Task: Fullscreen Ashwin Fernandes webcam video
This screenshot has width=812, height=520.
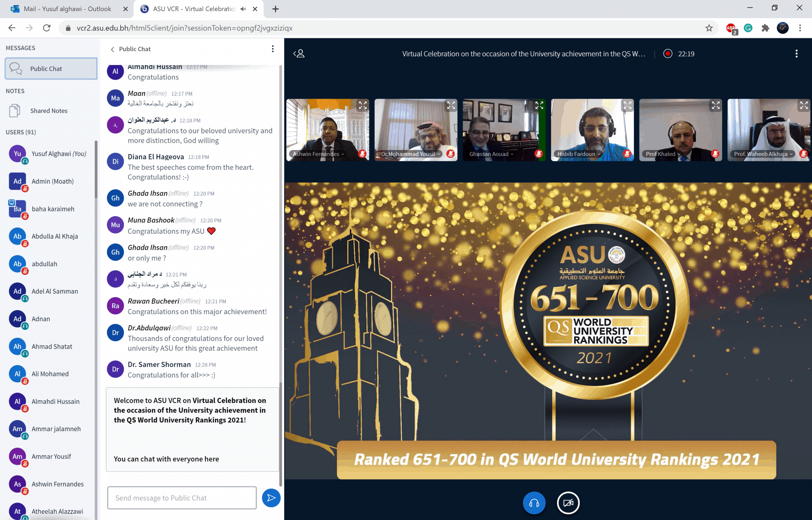Action: (x=363, y=106)
